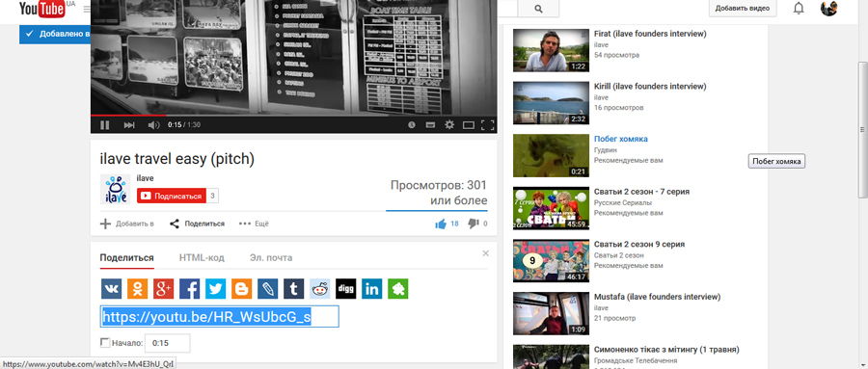The height and width of the screenshot is (369, 868).
Task: Select the Поделиться tab
Action: pos(126,258)
